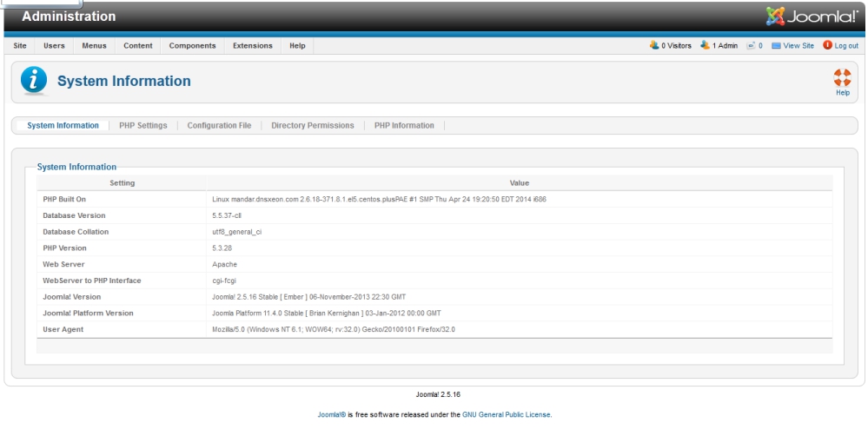
Task: Click the Apache value
Action: click(x=225, y=265)
